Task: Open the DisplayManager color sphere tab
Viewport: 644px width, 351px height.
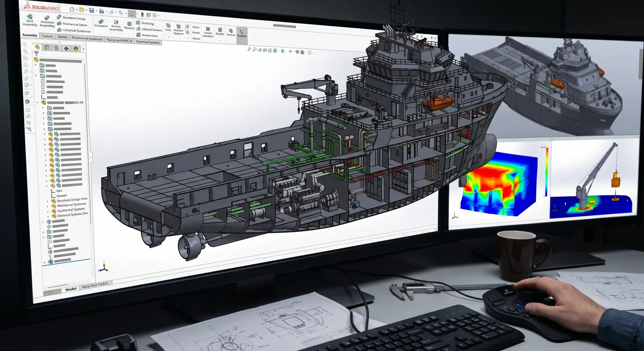Action: click(76, 49)
